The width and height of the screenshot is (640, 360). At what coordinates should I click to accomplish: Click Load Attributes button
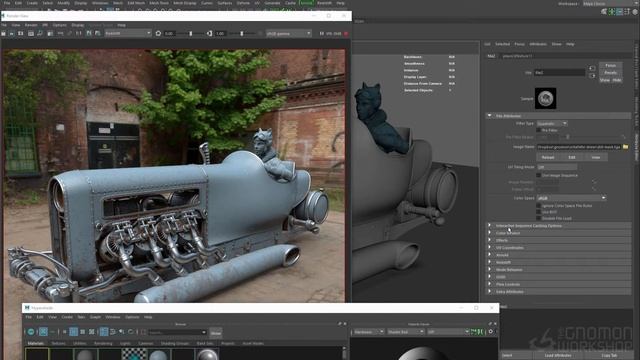coord(558,356)
